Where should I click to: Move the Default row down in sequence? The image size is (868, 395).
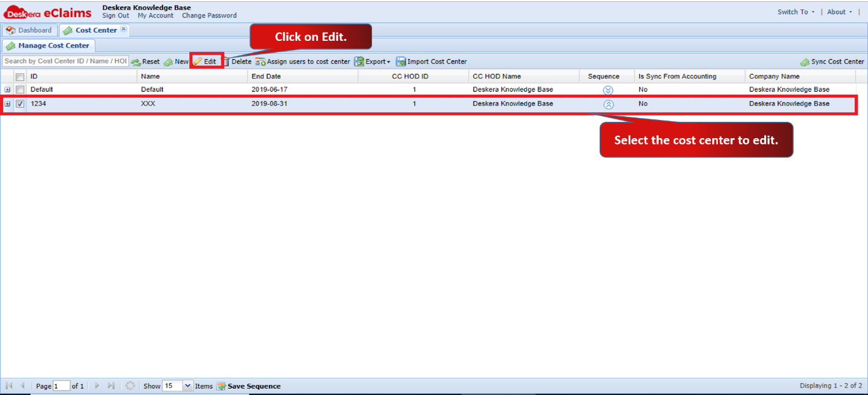(608, 90)
